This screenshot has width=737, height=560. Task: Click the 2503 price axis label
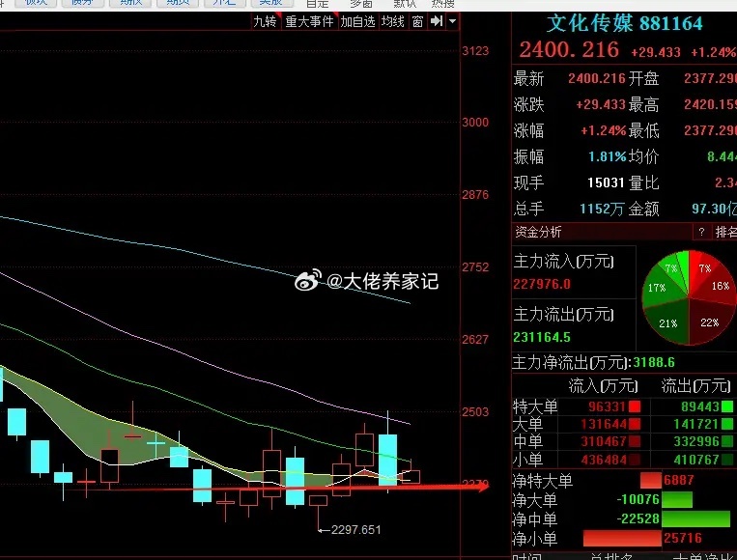tap(475, 412)
